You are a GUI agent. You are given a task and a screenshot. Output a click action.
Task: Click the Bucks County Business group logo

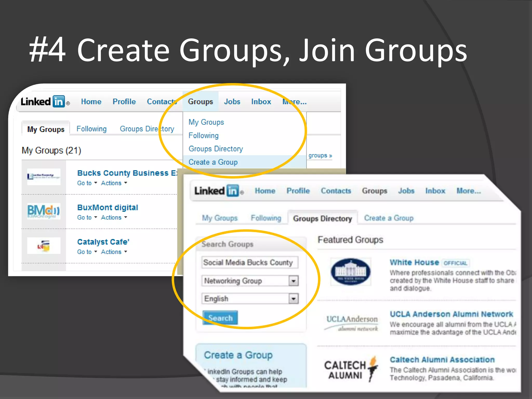44,177
